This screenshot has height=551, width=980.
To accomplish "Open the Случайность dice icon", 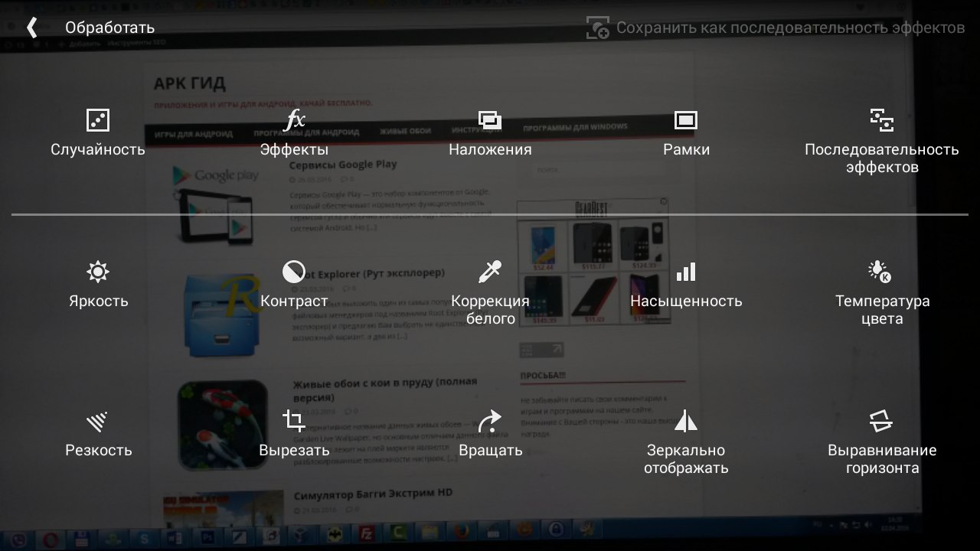I will coord(98,120).
